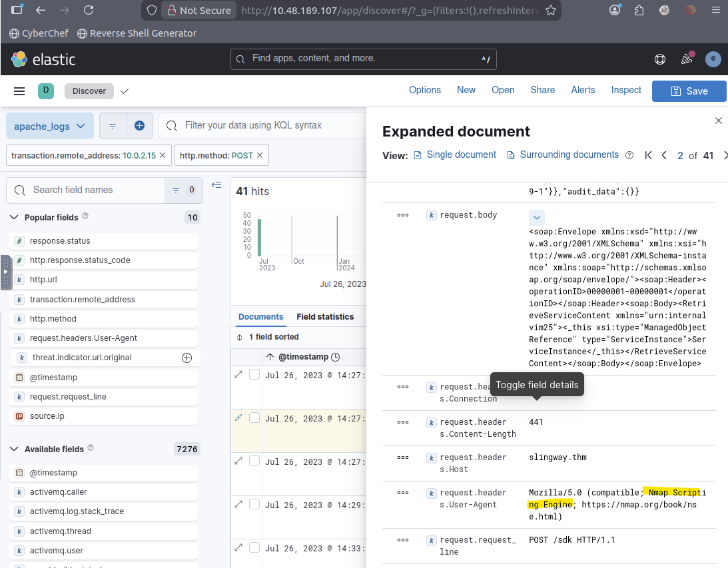Open the Kibana hamburger navigation menu
Image resolution: width=728 pixels, height=568 pixels.
[x=19, y=91]
